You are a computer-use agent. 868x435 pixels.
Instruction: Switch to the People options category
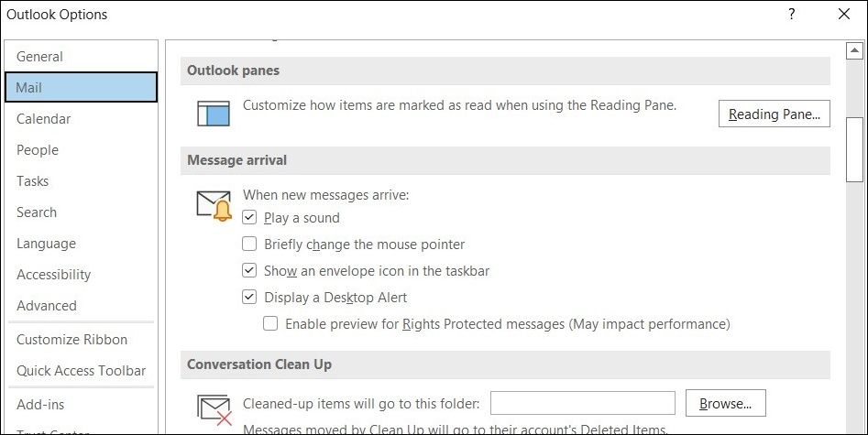(x=38, y=150)
